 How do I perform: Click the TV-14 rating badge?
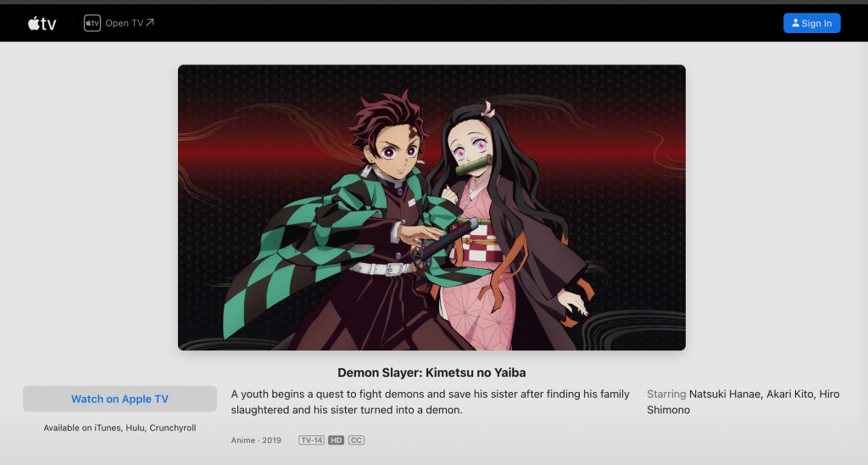(311, 440)
